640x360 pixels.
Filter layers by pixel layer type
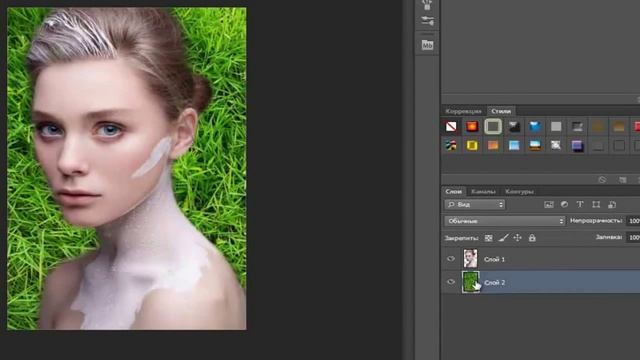[x=549, y=204]
